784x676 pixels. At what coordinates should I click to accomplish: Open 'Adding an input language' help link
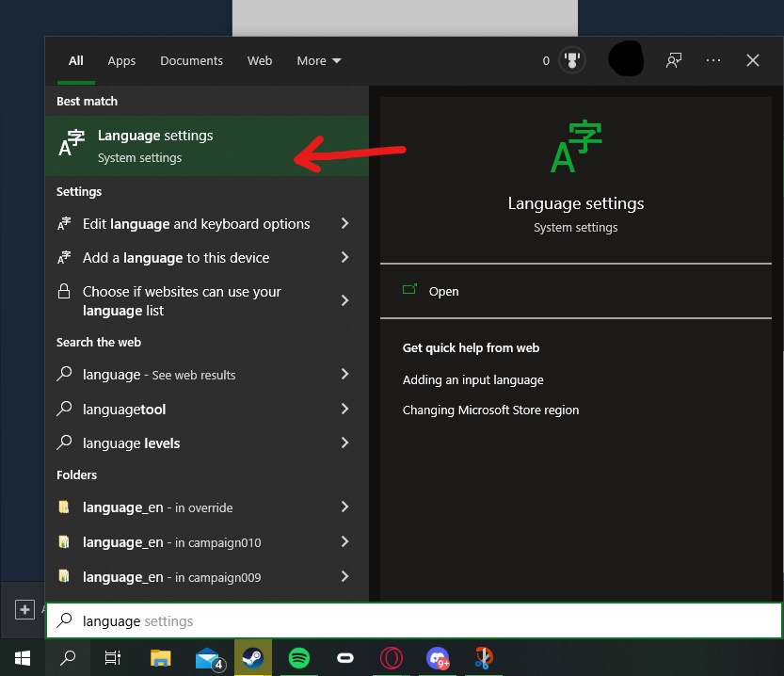click(472, 379)
